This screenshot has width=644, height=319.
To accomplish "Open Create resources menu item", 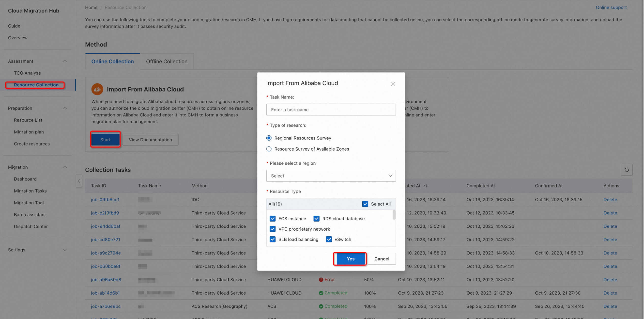I will click(32, 144).
